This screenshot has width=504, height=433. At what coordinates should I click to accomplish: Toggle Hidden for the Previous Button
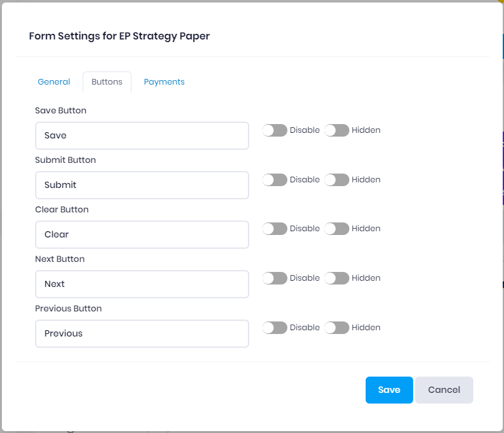(x=337, y=328)
